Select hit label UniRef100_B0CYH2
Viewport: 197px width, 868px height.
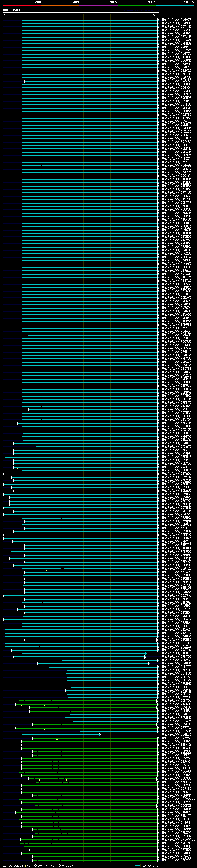click(x=177, y=843)
